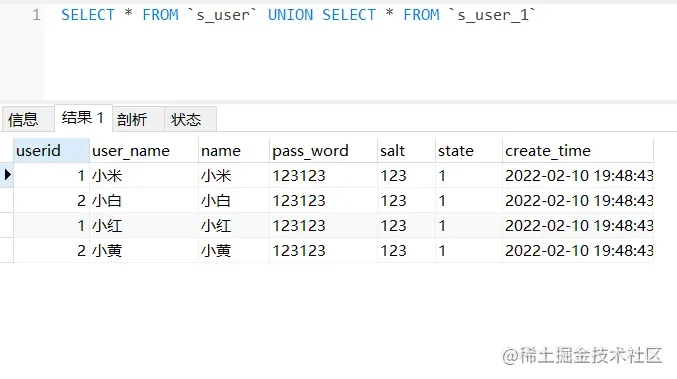Click the current row arrow indicator
The height and width of the screenshot is (379, 677).
[7, 175]
